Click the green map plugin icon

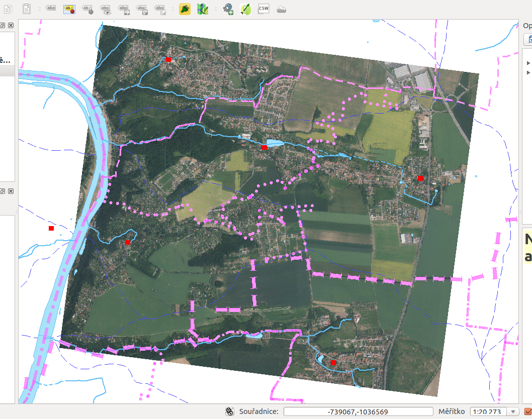[x=203, y=9]
